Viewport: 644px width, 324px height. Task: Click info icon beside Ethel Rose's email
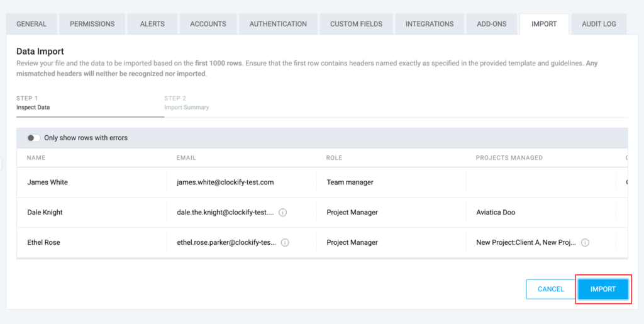click(x=285, y=243)
